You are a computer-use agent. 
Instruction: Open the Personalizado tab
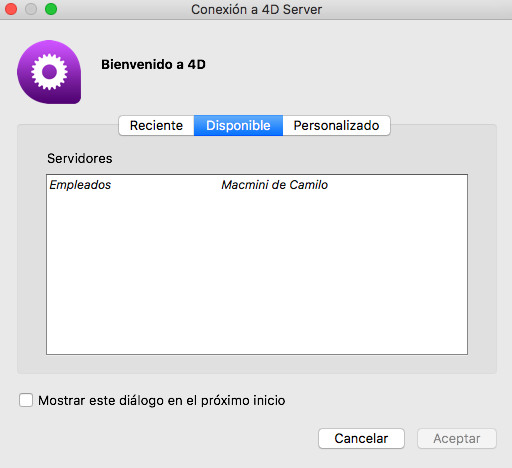pos(336,126)
